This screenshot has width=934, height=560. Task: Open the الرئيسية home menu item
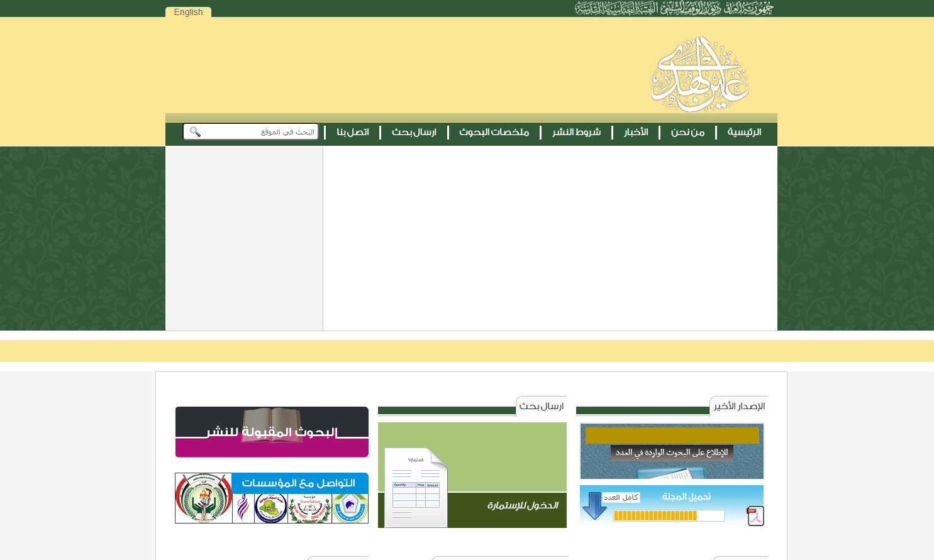[744, 132]
